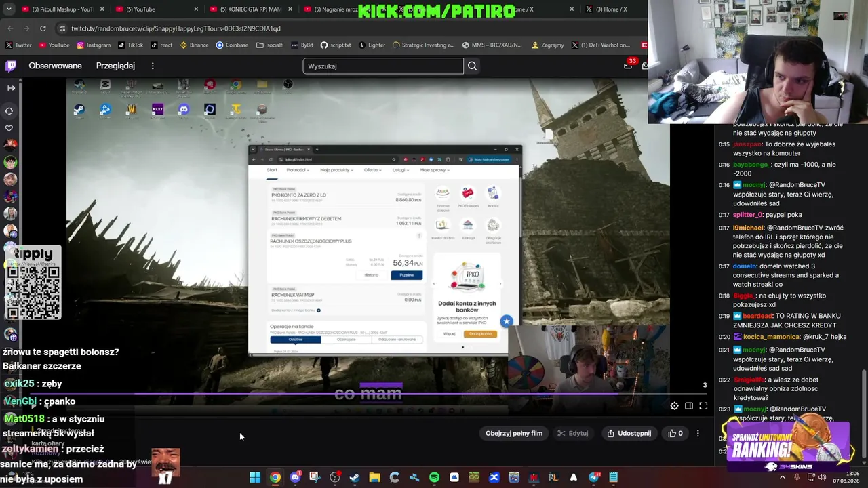Click the splitter_0 username in chat
This screenshot has width=868, height=488.
click(748, 215)
